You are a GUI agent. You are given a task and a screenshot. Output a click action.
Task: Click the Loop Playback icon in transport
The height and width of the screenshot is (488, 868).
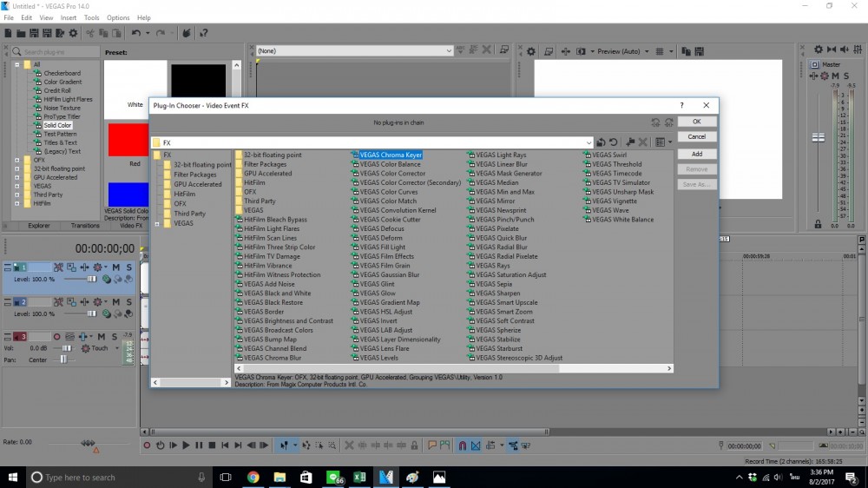[x=160, y=445]
